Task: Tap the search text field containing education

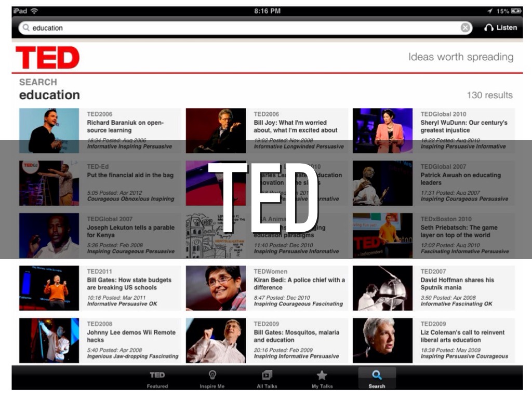Action: click(239, 28)
